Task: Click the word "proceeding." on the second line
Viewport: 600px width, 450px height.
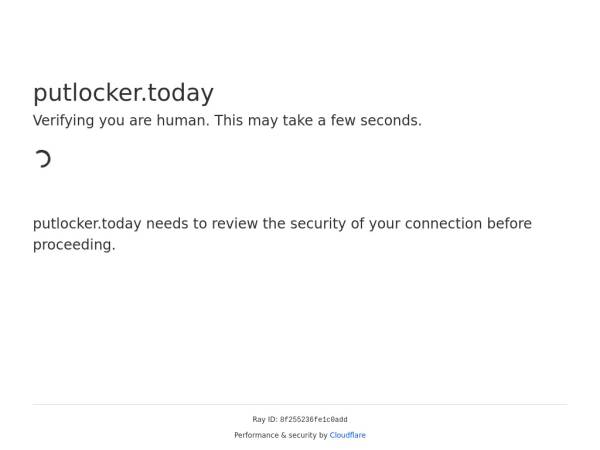Action: pyautogui.click(x=74, y=245)
